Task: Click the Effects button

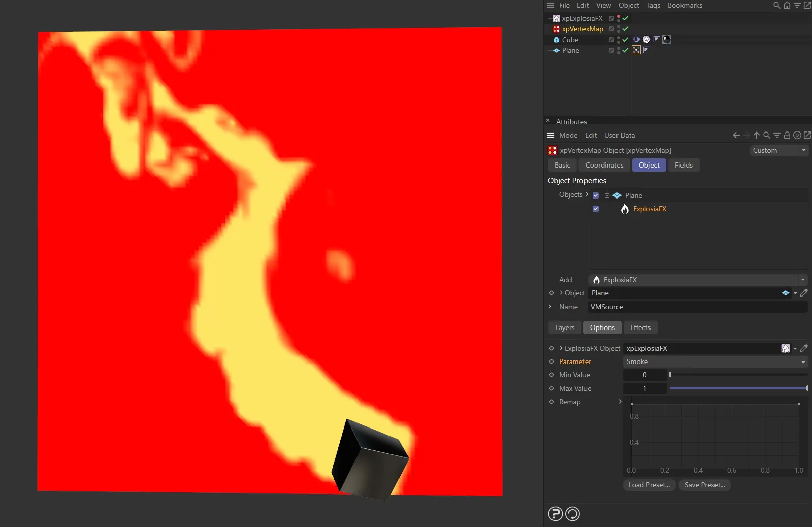Action: click(640, 327)
